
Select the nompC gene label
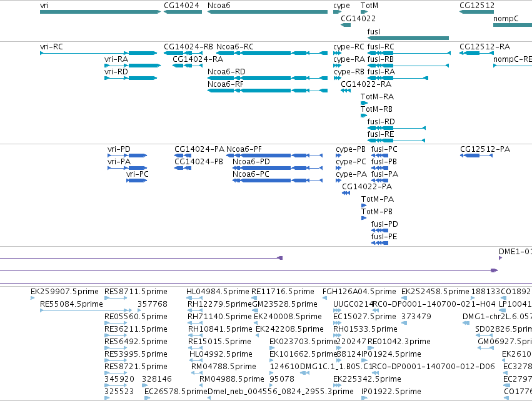pyautogui.click(x=506, y=19)
